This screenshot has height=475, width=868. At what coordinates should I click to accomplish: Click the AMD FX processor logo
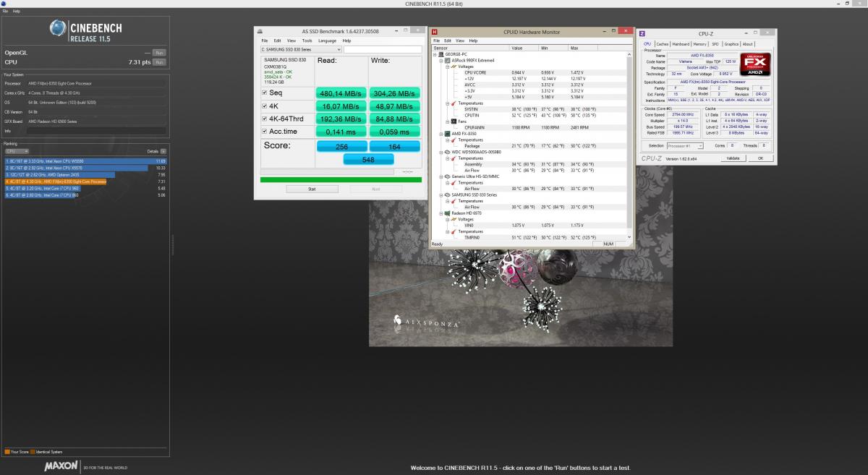pos(754,65)
